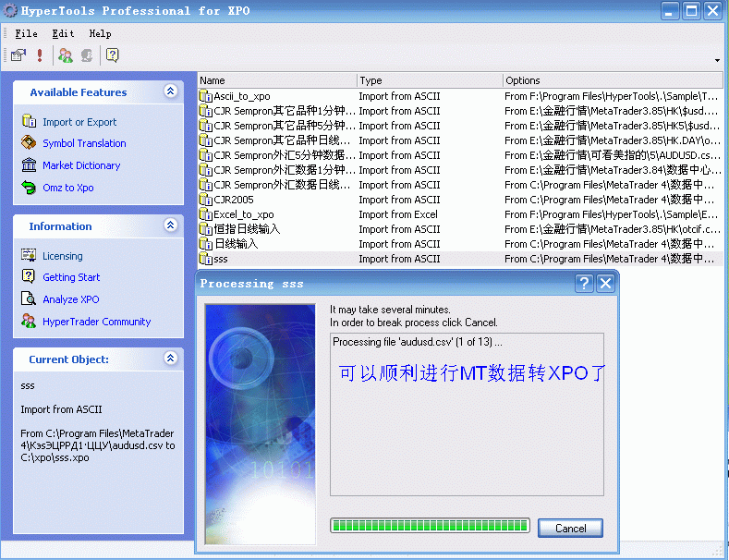The width and height of the screenshot is (729, 560).
Task: Sort the list by Name column
Action: click(277, 80)
